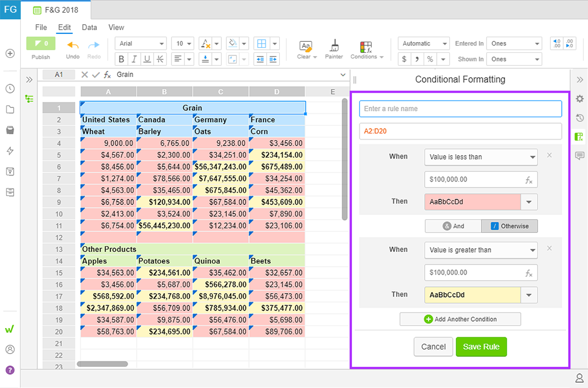The height and width of the screenshot is (388, 588).
Task: Expand the left panel double-chevron
Action: point(29,80)
